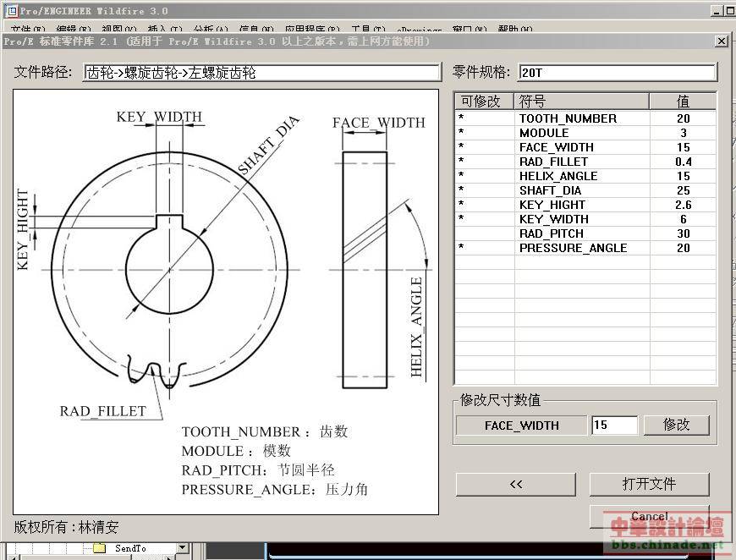Click the HELIX_ANGLE label in the drawing
Image resolution: width=736 pixels, height=560 pixels.
tap(416, 327)
